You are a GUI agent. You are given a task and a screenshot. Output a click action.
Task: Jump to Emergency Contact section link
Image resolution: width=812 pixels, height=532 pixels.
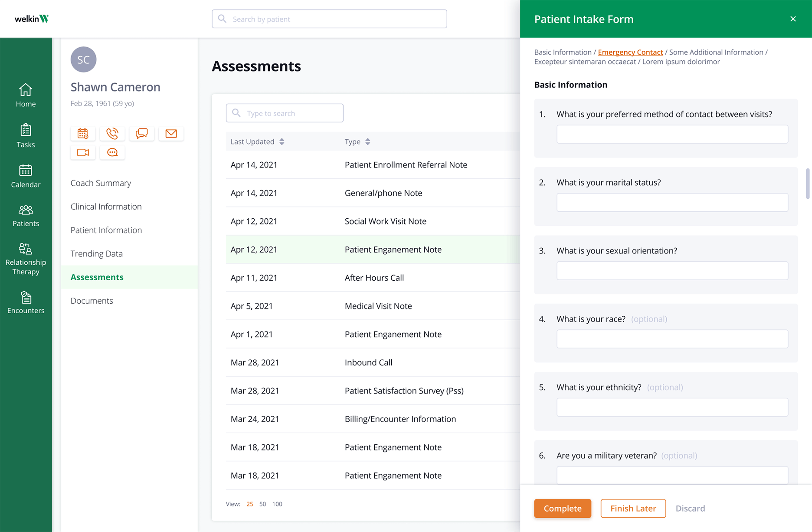click(x=630, y=52)
